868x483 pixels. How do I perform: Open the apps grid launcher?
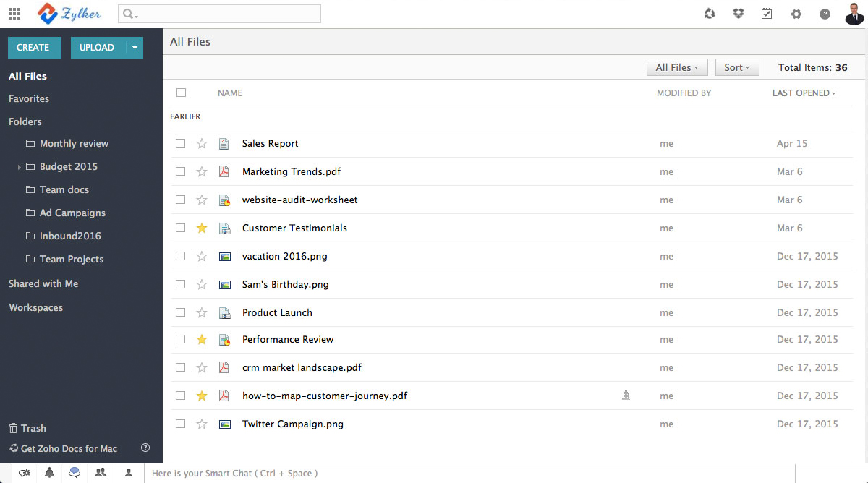point(14,14)
